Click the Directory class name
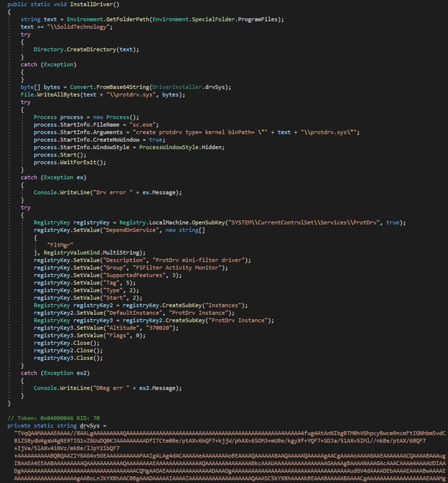448x483 pixels. pyautogui.click(x=49, y=49)
